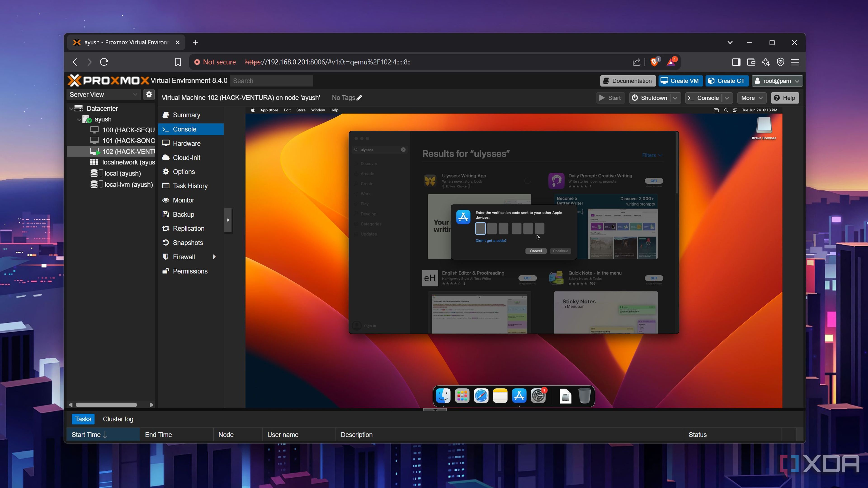Edit tags with the pencil icon
This screenshot has height=488, width=868.
tap(360, 98)
